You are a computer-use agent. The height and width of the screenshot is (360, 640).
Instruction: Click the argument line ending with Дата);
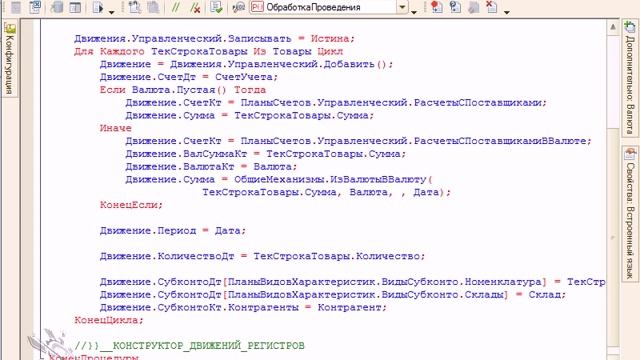[x=327, y=192]
